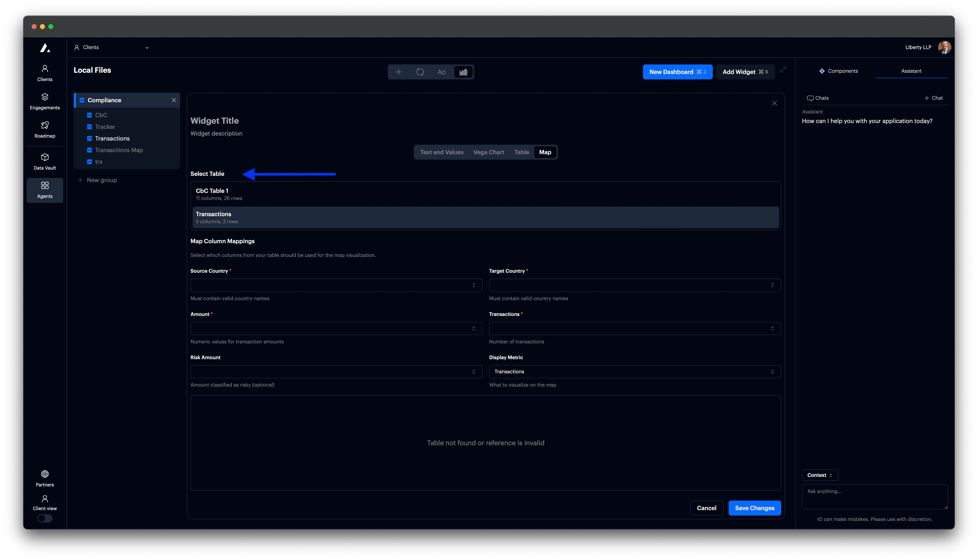
Task: Open the Context selector above the chat input
Action: pyautogui.click(x=820, y=475)
